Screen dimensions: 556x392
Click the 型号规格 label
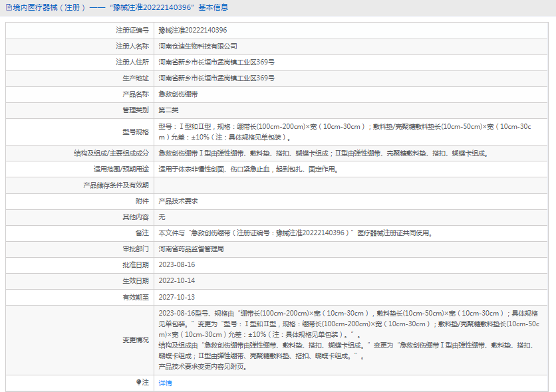136,132
